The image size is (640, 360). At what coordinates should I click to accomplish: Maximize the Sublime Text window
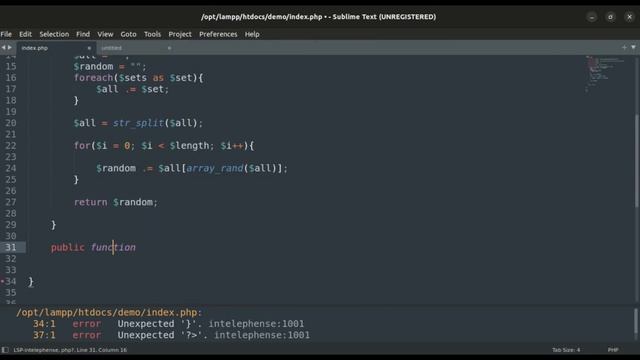tap(610, 17)
